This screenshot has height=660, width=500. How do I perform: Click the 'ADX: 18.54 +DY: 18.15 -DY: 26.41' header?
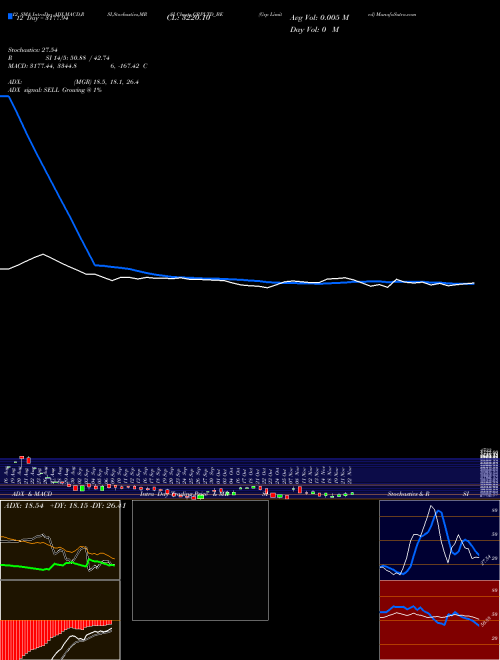click(64, 506)
